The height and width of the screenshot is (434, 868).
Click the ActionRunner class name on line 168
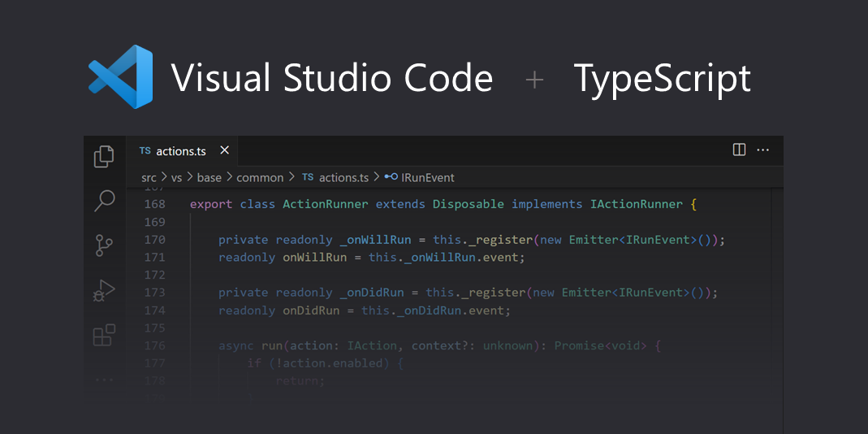tap(325, 204)
